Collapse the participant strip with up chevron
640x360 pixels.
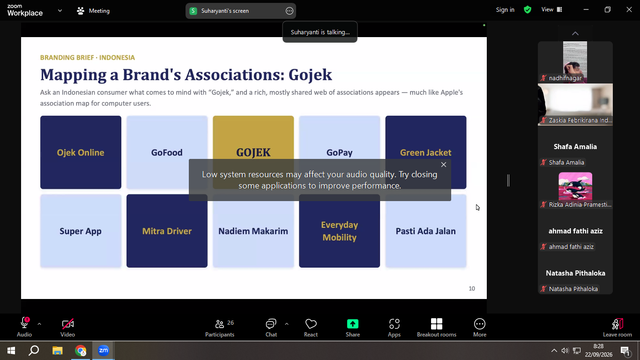[x=575, y=33]
